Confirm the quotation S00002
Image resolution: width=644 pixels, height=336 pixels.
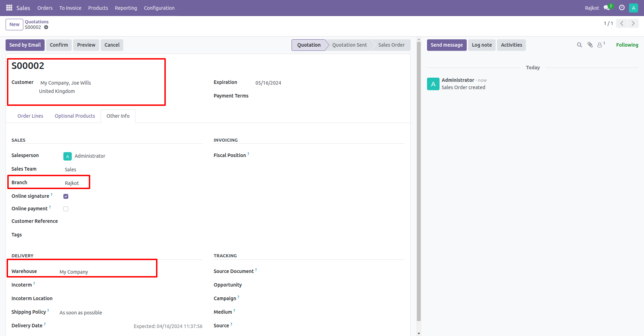pos(59,45)
